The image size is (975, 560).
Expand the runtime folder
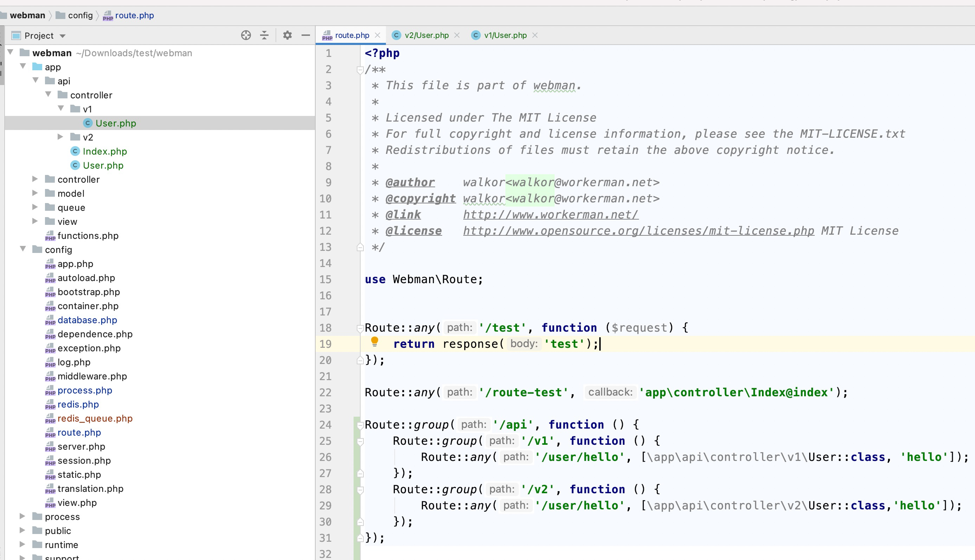coord(22,545)
